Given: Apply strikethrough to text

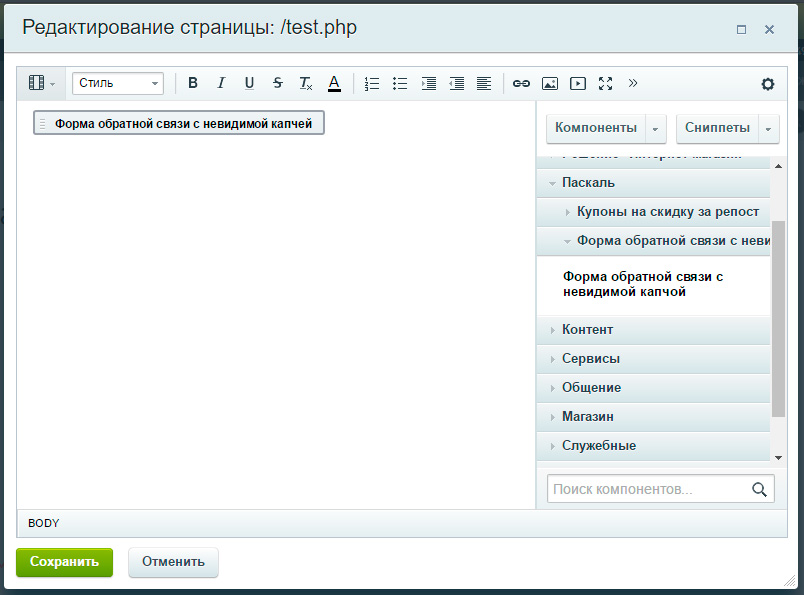Looking at the screenshot, I should pos(277,84).
